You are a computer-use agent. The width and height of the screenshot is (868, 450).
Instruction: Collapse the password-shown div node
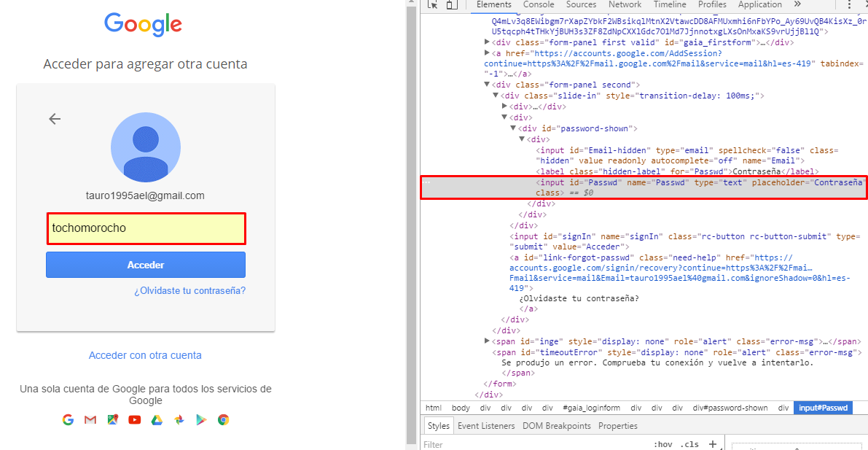click(513, 128)
